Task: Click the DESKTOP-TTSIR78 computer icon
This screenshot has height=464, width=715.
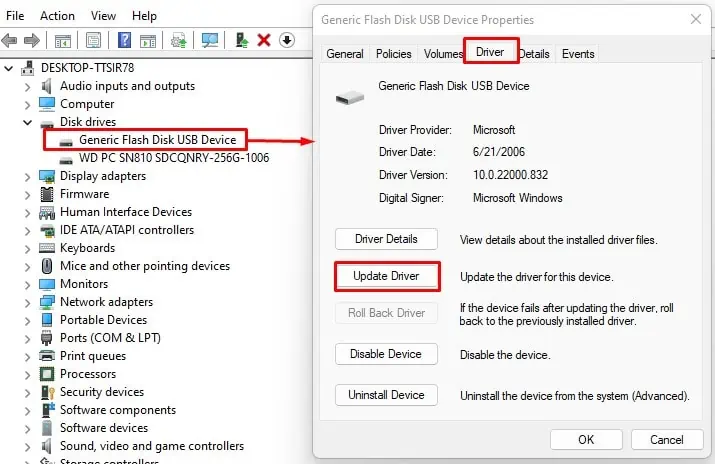Action: pos(28,68)
